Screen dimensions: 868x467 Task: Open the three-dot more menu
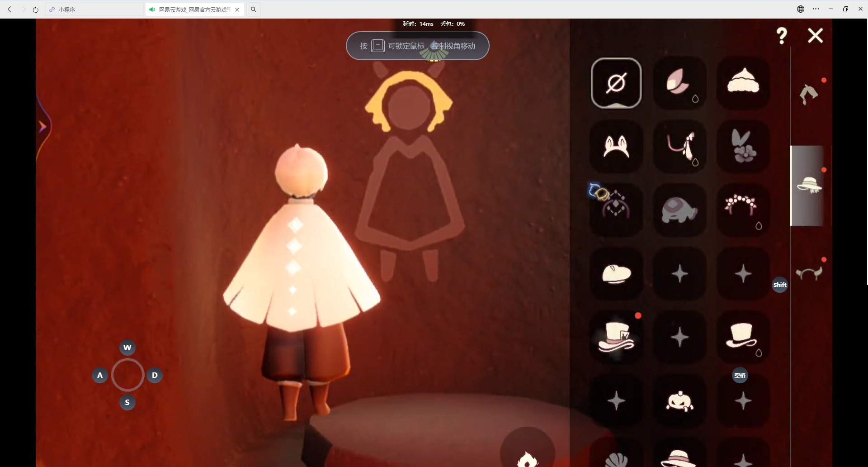[816, 9]
